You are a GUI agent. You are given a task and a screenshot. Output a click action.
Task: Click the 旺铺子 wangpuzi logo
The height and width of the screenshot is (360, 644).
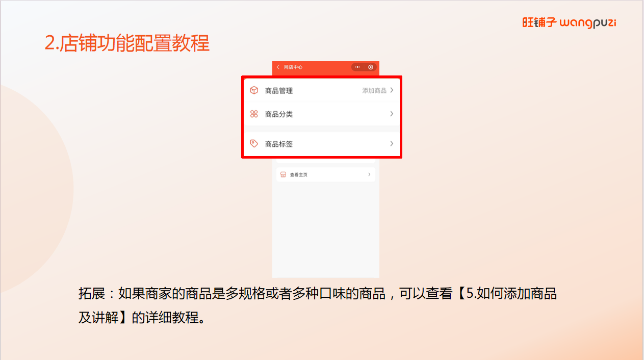click(573, 23)
